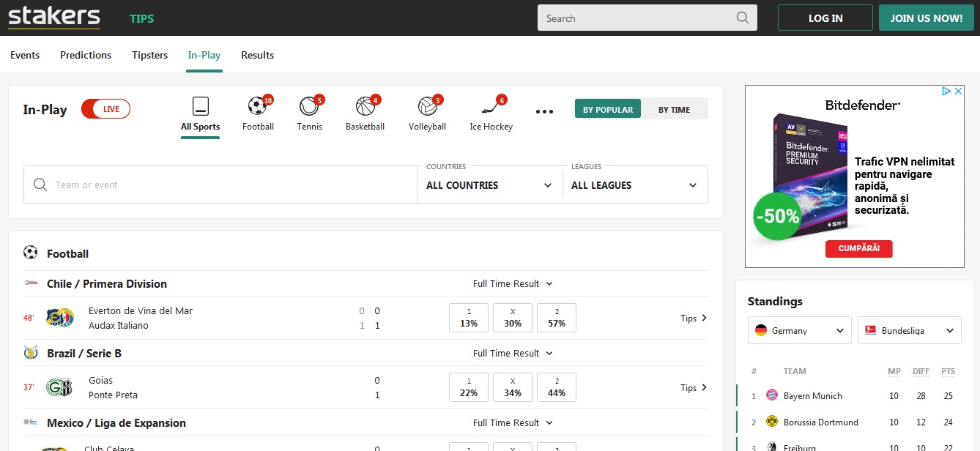Click the search magnifier icon in header
The height and width of the screenshot is (451, 980).
[x=743, y=18]
